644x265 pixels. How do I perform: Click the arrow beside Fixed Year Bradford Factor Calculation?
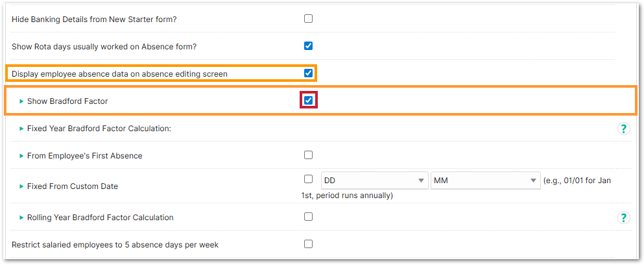pyautogui.click(x=21, y=129)
